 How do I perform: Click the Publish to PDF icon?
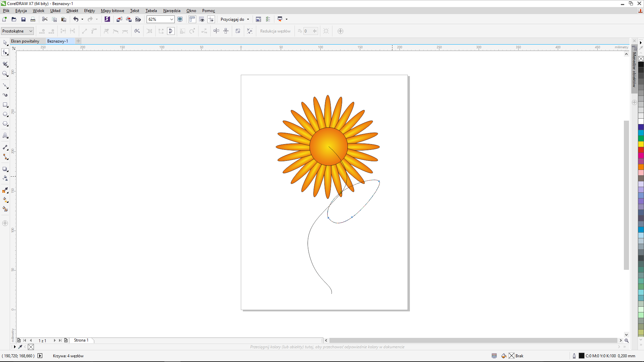tap(138, 19)
